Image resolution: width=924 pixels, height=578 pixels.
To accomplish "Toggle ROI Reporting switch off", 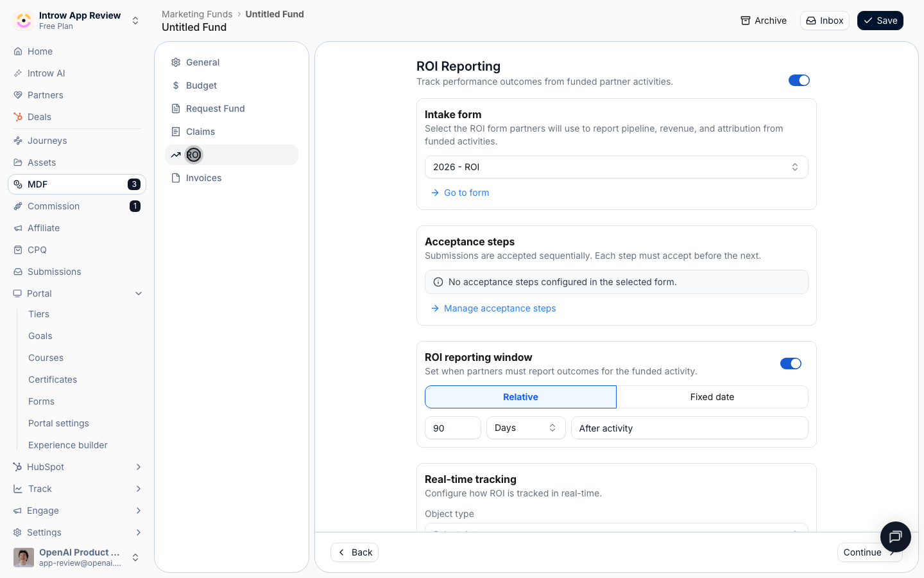I will click(799, 80).
